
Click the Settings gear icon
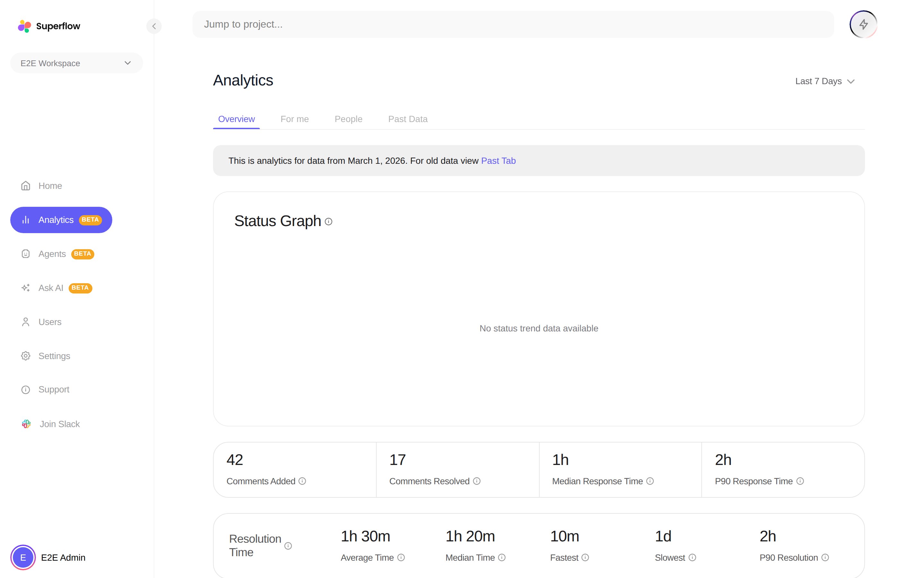pos(26,356)
